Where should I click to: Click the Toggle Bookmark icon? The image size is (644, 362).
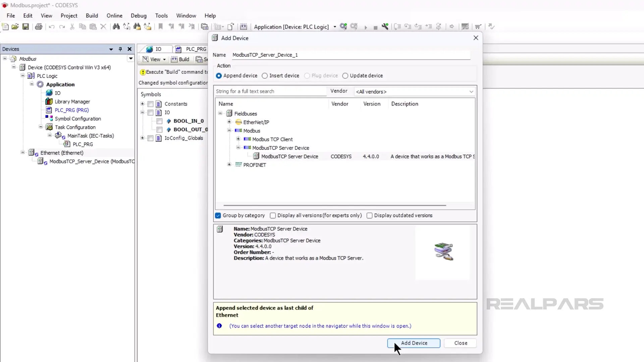click(x=161, y=26)
